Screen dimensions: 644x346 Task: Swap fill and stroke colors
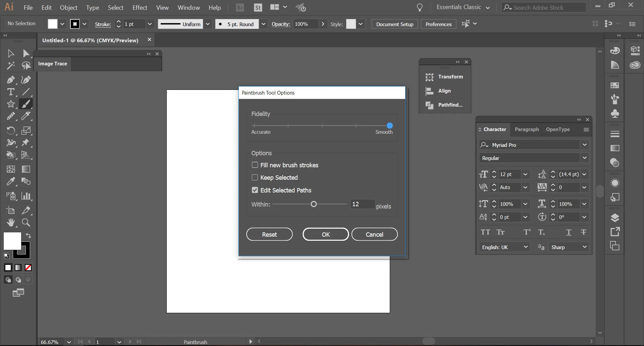pyautogui.click(x=29, y=235)
